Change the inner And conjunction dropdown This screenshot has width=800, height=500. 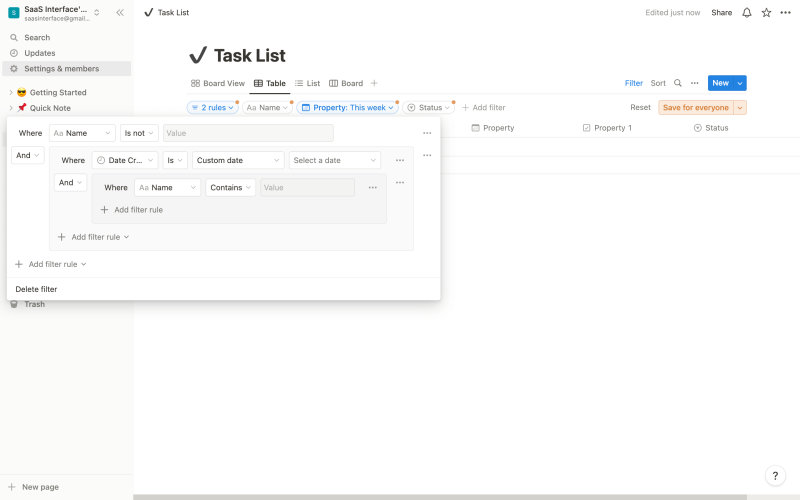tap(70, 183)
